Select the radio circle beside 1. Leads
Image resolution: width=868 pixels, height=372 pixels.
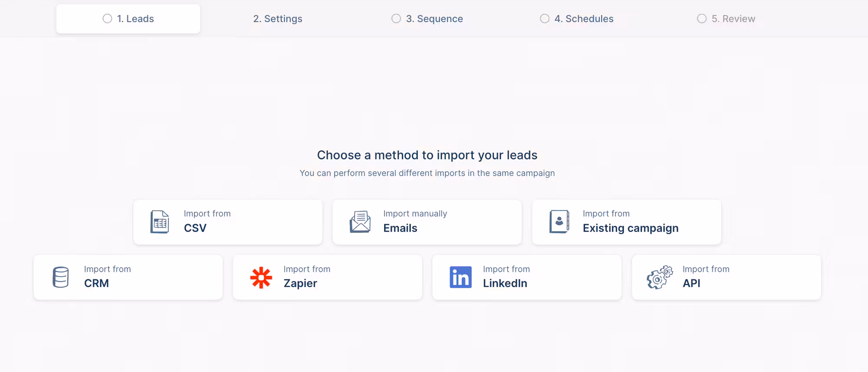pyautogui.click(x=107, y=19)
